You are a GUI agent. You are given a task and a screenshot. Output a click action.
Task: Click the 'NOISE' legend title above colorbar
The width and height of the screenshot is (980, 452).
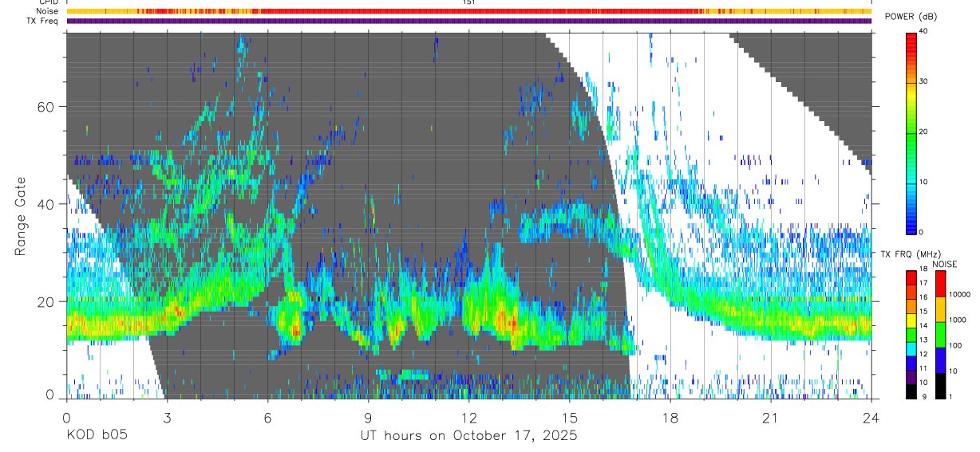click(x=944, y=264)
